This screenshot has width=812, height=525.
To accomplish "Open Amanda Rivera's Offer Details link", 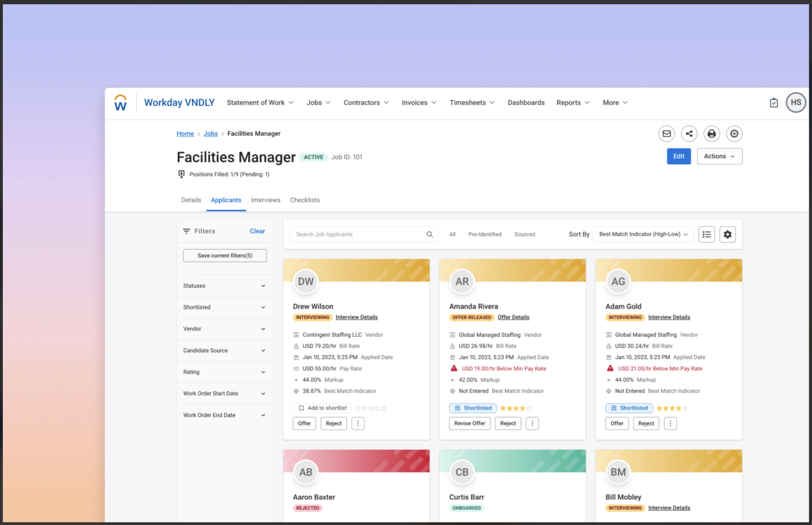I will pyautogui.click(x=513, y=317).
